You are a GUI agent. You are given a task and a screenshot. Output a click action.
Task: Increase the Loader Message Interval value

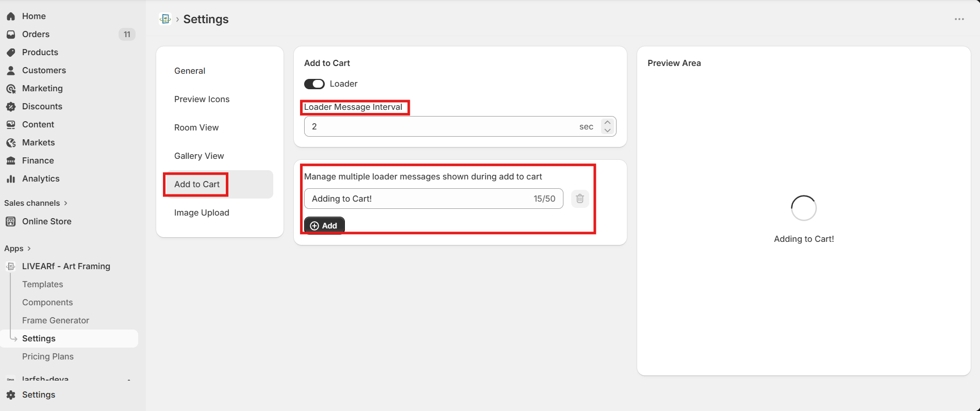click(x=607, y=123)
